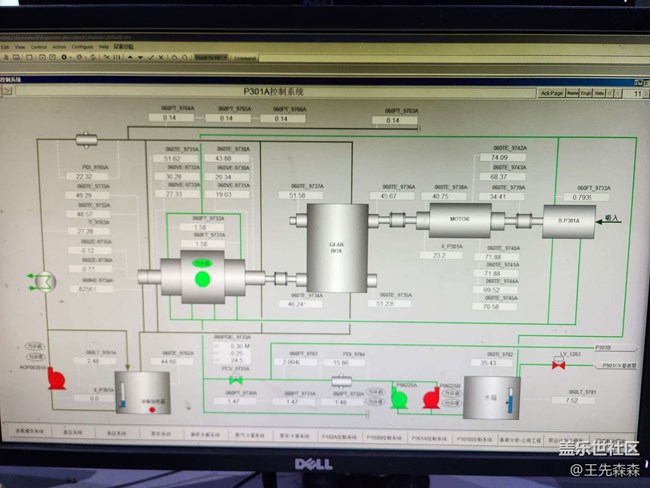650x488 pixels.
Task: Select the red LV_5263 valve icon
Action: coord(558,364)
